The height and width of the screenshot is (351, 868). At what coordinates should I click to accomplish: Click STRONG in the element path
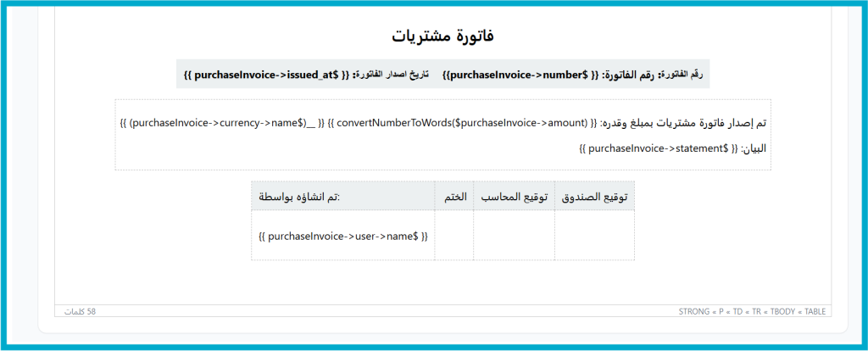tap(694, 312)
